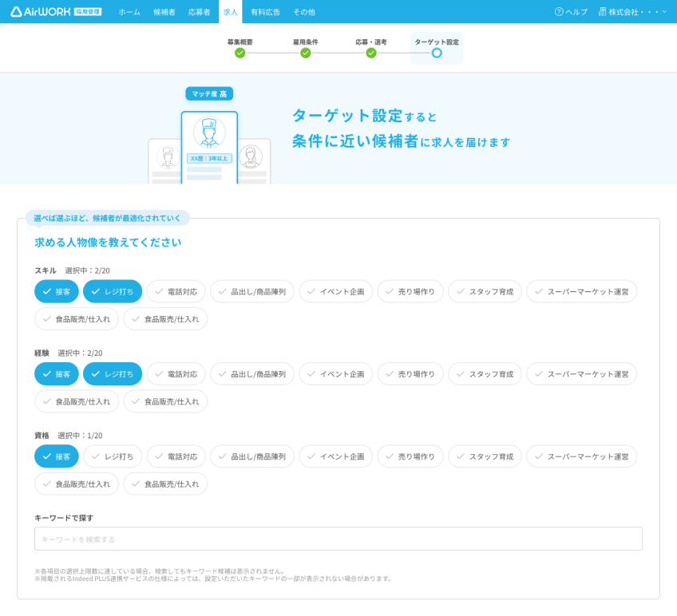The image size is (677, 616).
Task: Select レジ打ち in 資格 section
Action: (x=113, y=456)
